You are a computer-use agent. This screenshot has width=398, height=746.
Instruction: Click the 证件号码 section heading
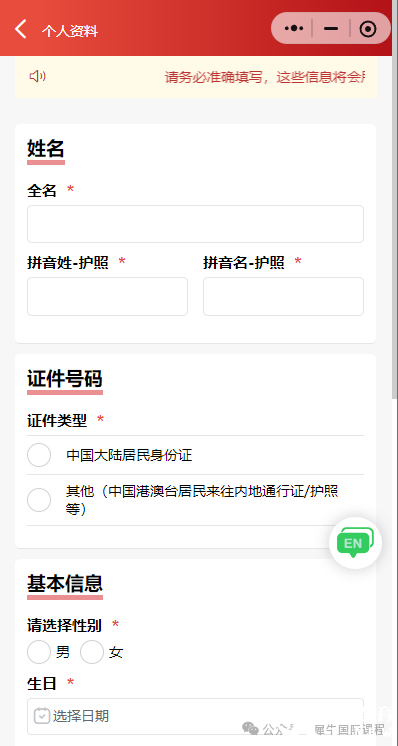tap(65, 379)
